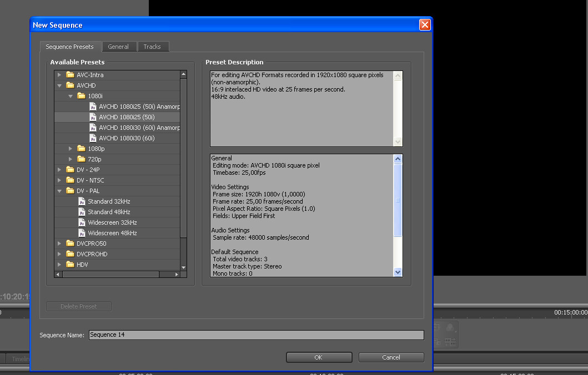Screen dimensions: 588x375
Task: Click the Sequence Name text field
Action: click(x=256, y=335)
